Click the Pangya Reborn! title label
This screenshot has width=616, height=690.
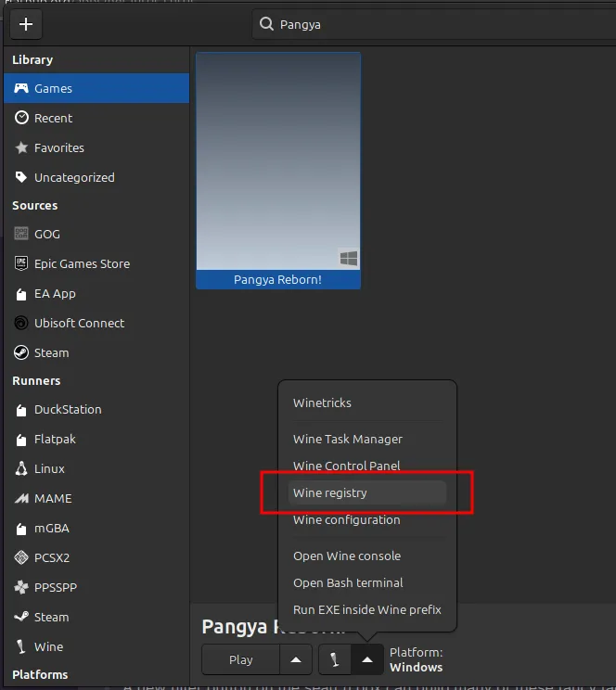point(277,279)
